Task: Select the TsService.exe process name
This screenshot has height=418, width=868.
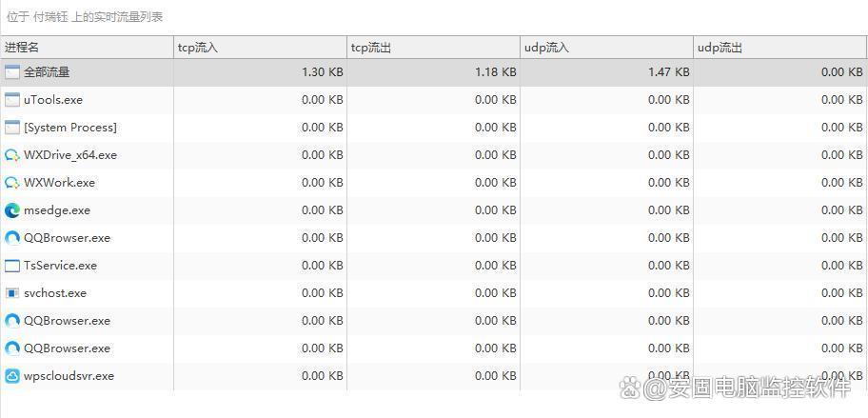Action: tap(60, 266)
